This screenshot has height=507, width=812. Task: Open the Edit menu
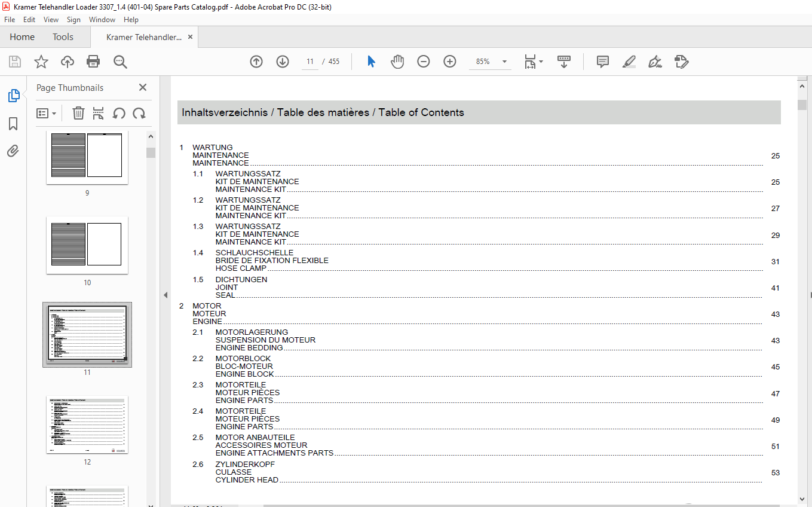click(x=29, y=20)
